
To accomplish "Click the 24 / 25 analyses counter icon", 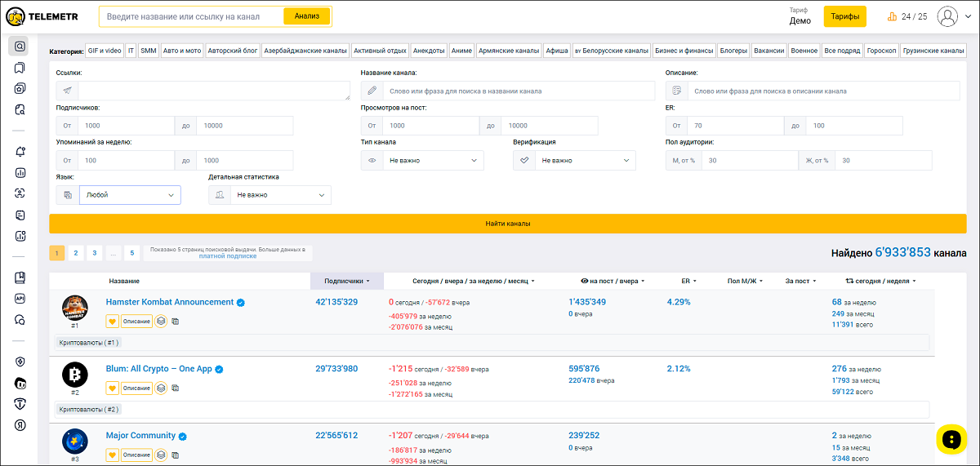I will coord(892,16).
